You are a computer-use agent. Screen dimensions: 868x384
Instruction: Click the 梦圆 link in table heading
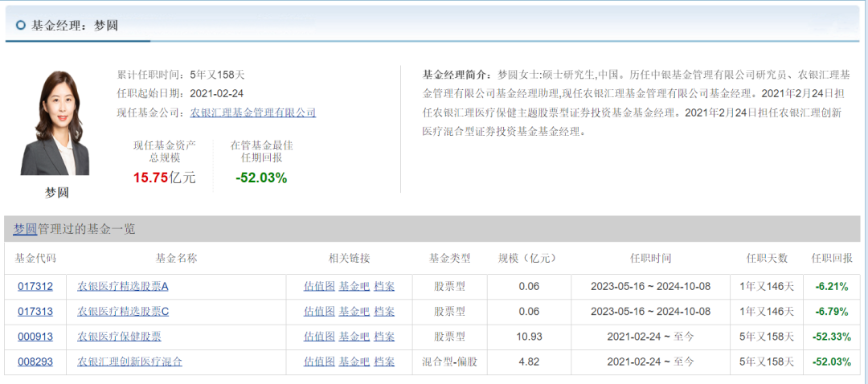click(x=26, y=229)
